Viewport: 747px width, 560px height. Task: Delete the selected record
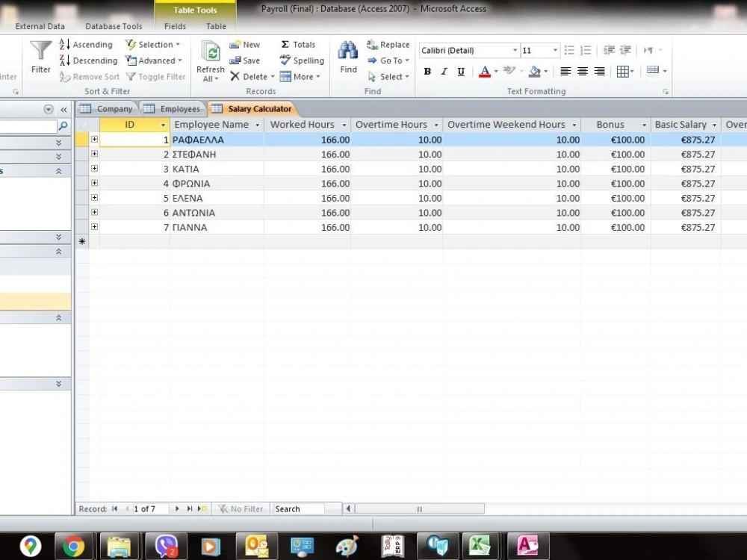point(252,77)
